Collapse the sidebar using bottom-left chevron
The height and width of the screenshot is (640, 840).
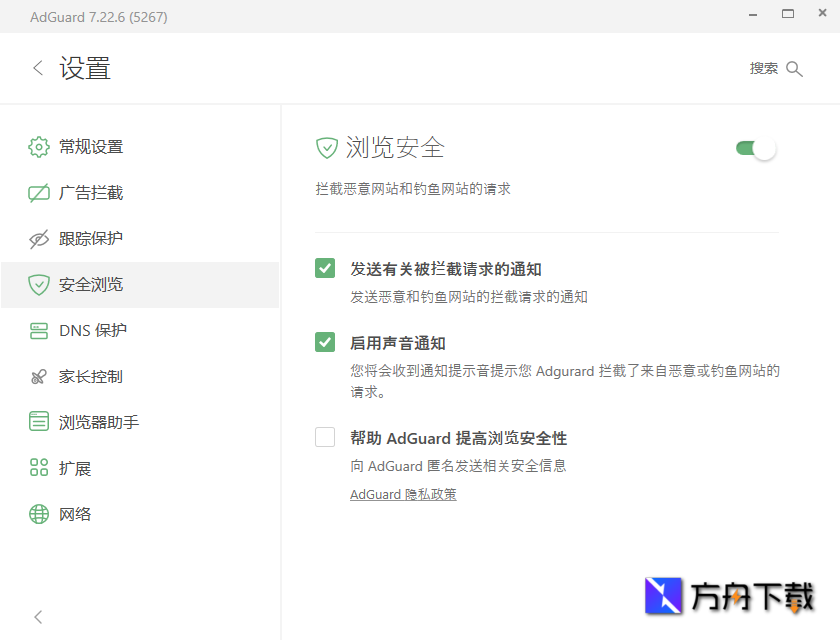tap(38, 617)
